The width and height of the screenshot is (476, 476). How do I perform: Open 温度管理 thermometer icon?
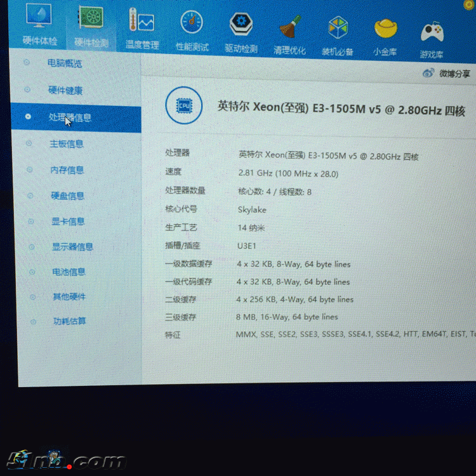point(142,20)
